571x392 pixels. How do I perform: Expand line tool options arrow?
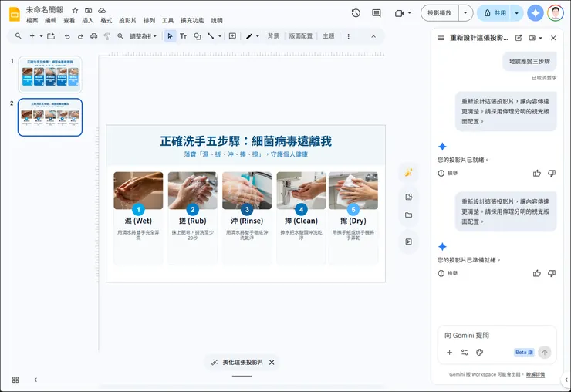pos(220,36)
